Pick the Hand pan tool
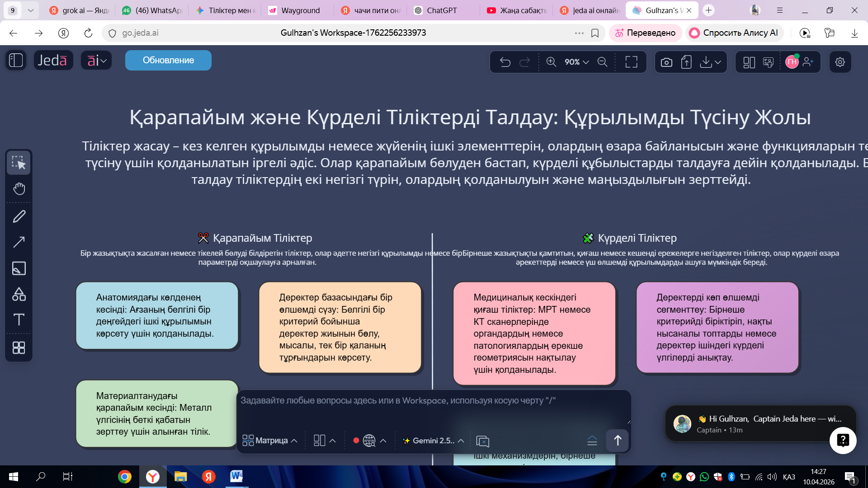Viewport: 868px width, 488px height. coord(19,188)
